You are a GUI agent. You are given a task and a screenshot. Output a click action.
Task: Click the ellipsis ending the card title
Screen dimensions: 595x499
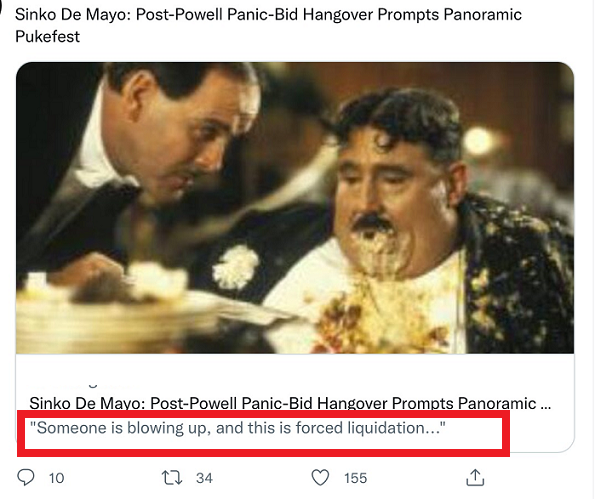[545, 405]
